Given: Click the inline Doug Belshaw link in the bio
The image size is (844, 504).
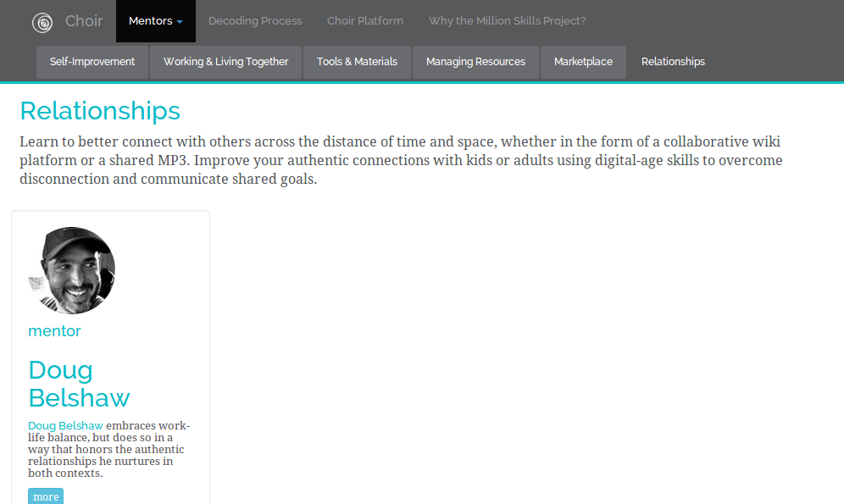Looking at the screenshot, I should point(65,426).
